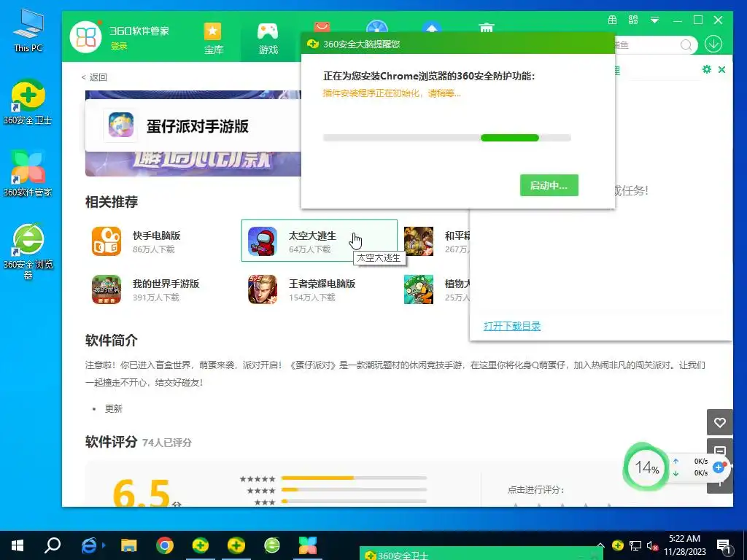Click the muted volume tray icon
This screenshot has height=560, width=747.
(x=652, y=545)
